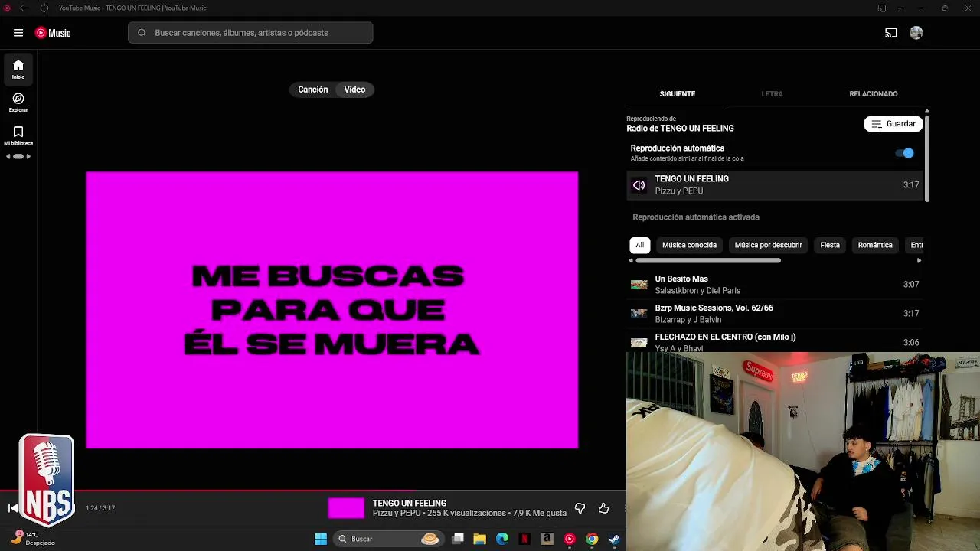Select the All filter chip
Viewport: 980px width, 551px height.
pos(640,245)
